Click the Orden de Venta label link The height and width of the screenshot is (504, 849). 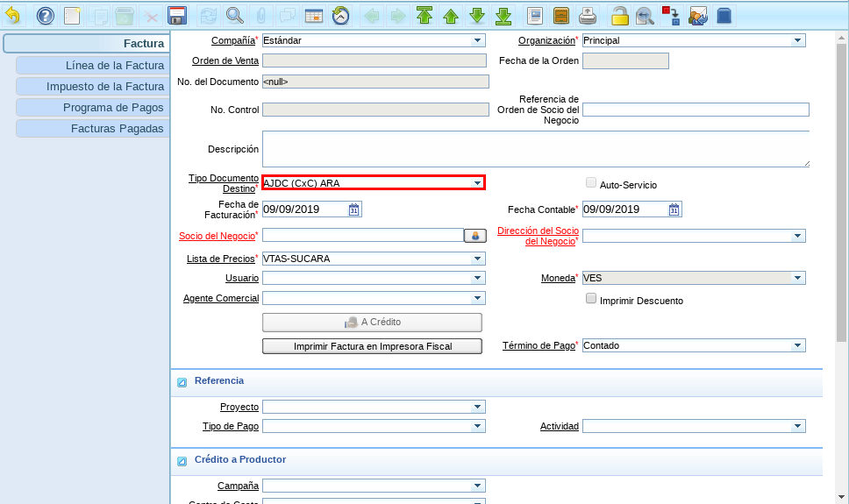tap(225, 60)
